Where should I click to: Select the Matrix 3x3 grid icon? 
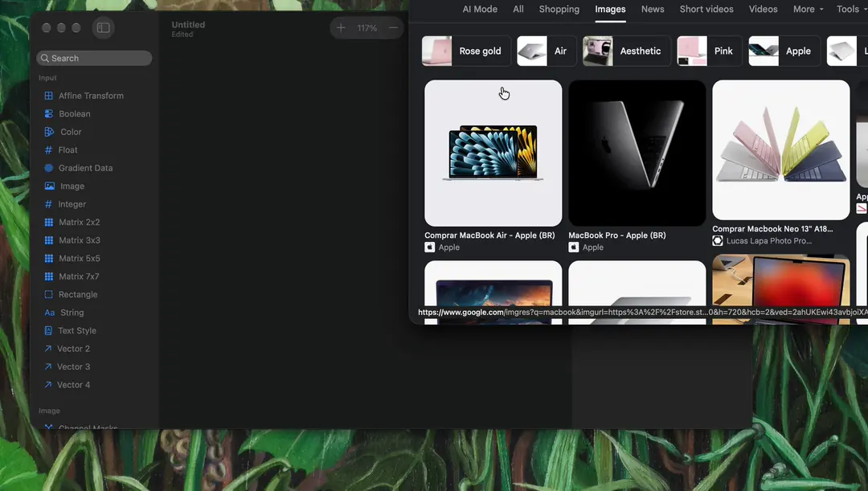pyautogui.click(x=49, y=240)
